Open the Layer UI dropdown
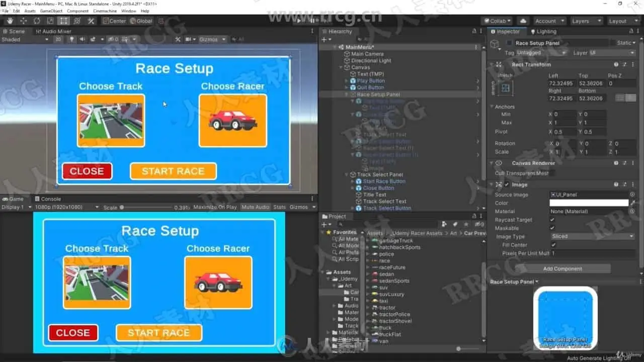The height and width of the screenshot is (362, 644). click(612, 53)
